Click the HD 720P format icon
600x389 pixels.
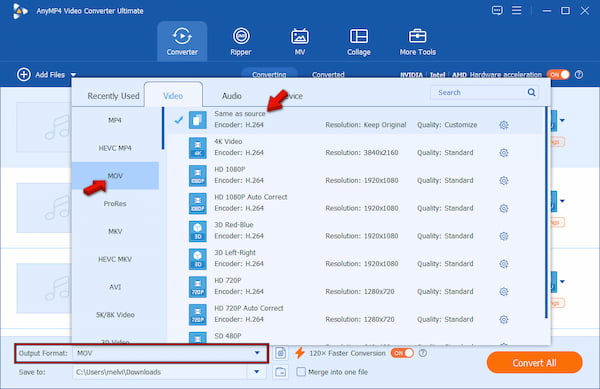(x=197, y=287)
